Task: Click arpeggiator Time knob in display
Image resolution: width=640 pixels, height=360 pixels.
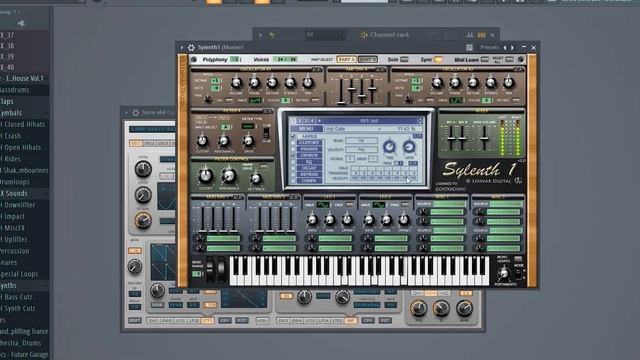Action: 389,147
